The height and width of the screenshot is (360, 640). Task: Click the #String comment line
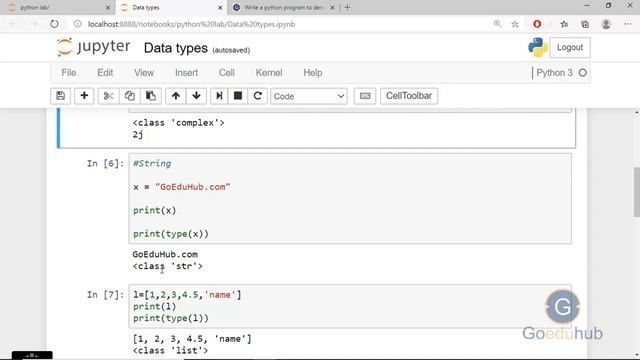pos(152,164)
